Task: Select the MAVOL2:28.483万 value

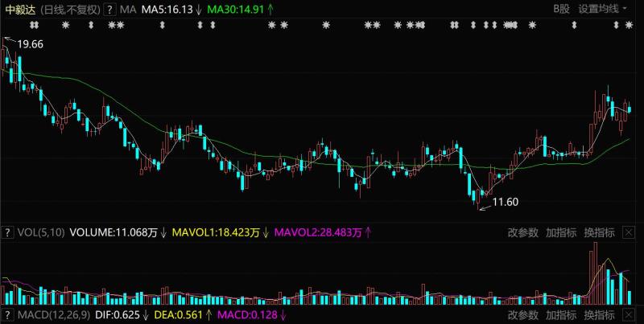Action: pos(318,233)
